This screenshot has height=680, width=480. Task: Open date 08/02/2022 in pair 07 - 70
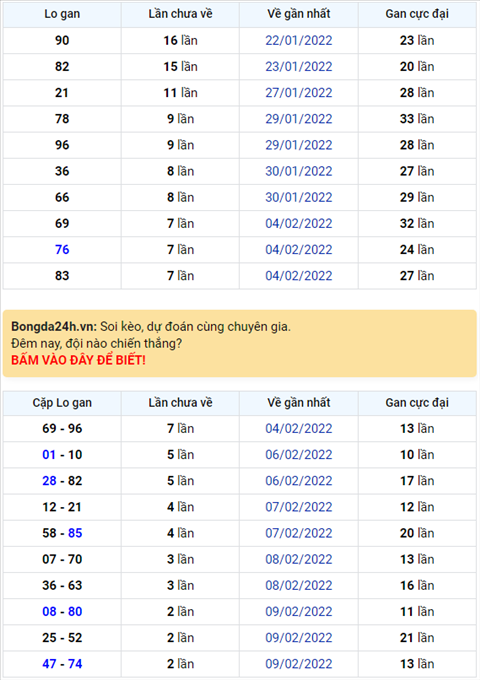299,559
